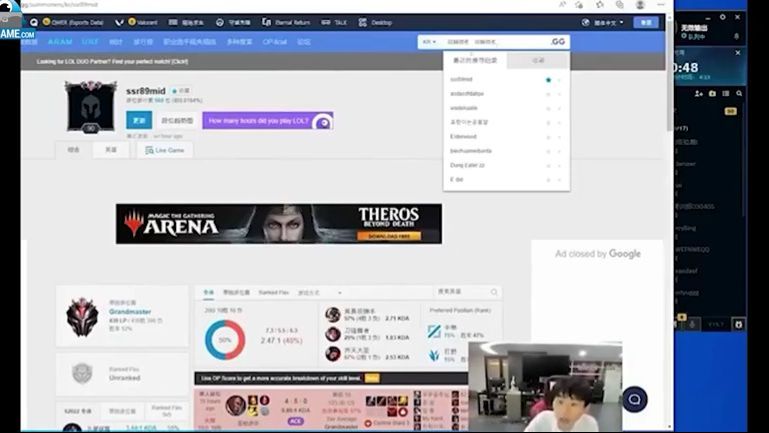Open Desktop app link in top bar
This screenshot has width=769, height=433.
375,22
